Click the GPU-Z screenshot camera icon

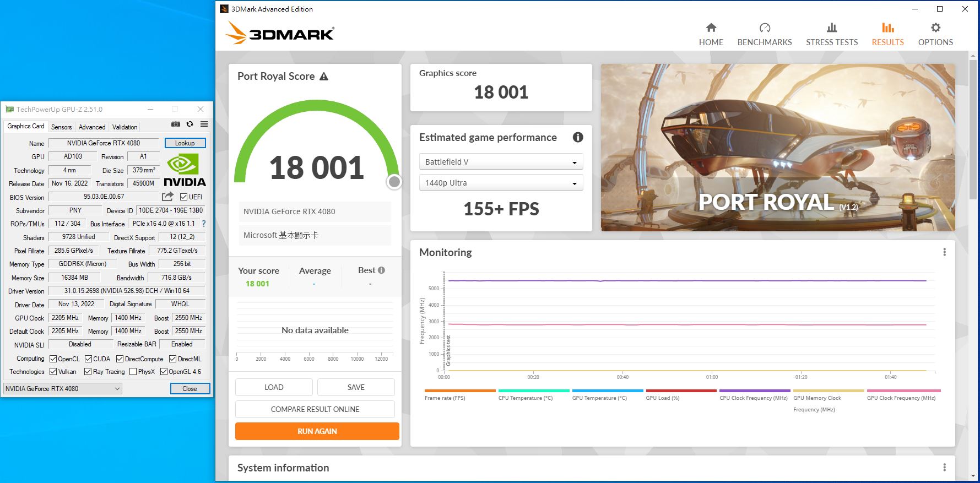pos(176,124)
